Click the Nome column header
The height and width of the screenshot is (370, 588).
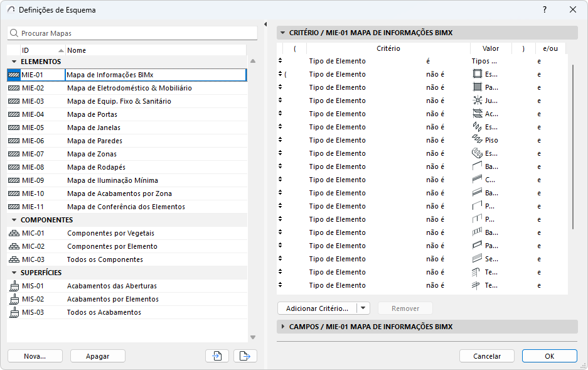pyautogui.click(x=156, y=50)
